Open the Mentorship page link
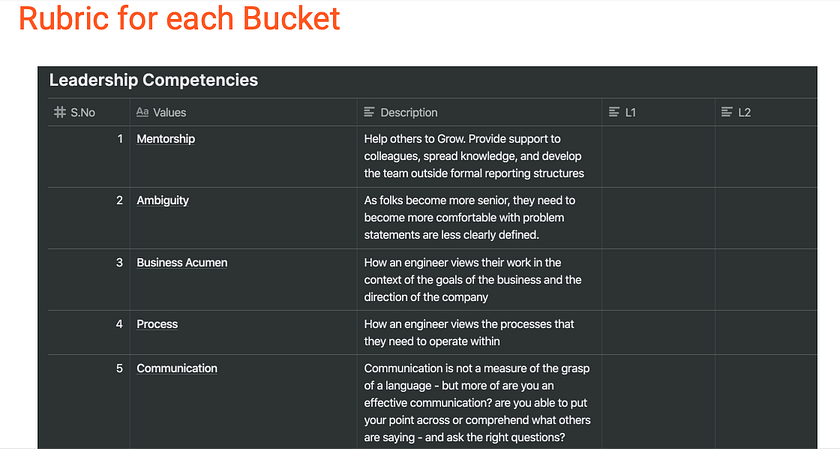 (166, 139)
